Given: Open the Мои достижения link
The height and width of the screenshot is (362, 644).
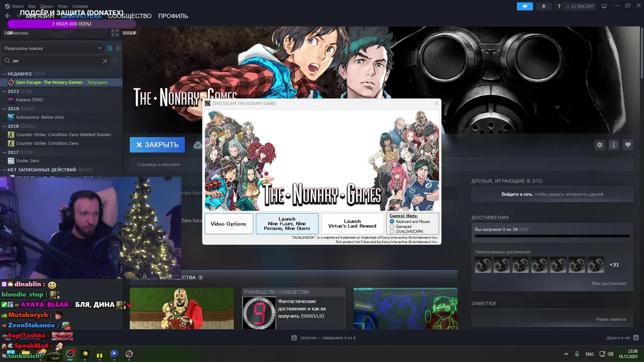Looking at the screenshot, I should click(608, 284).
